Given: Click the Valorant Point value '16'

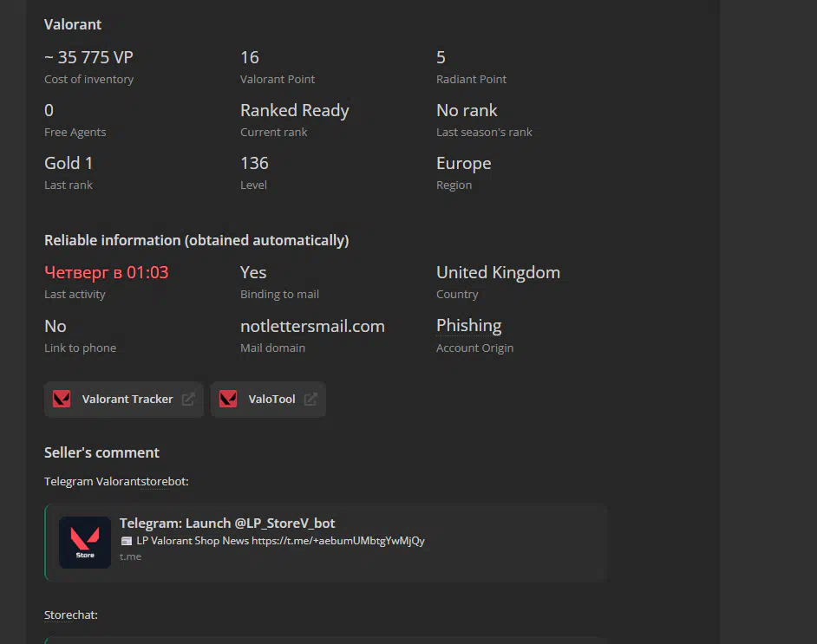Looking at the screenshot, I should pyautogui.click(x=250, y=57).
